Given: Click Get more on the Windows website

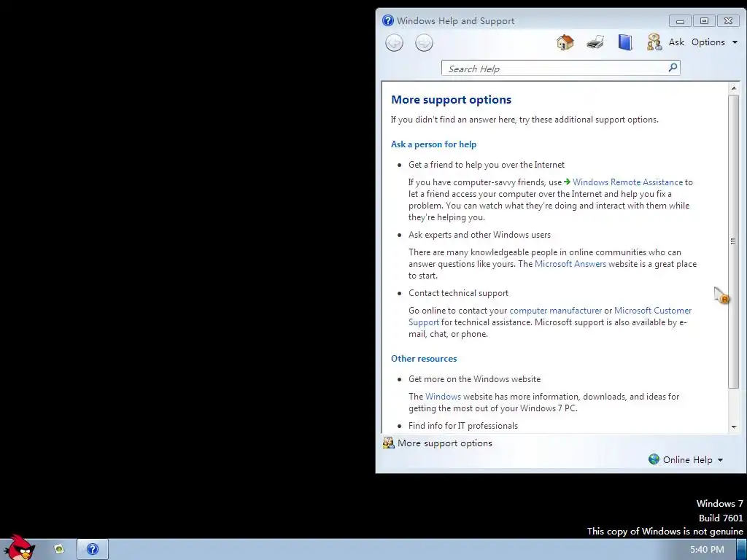Looking at the screenshot, I should 474,379.
